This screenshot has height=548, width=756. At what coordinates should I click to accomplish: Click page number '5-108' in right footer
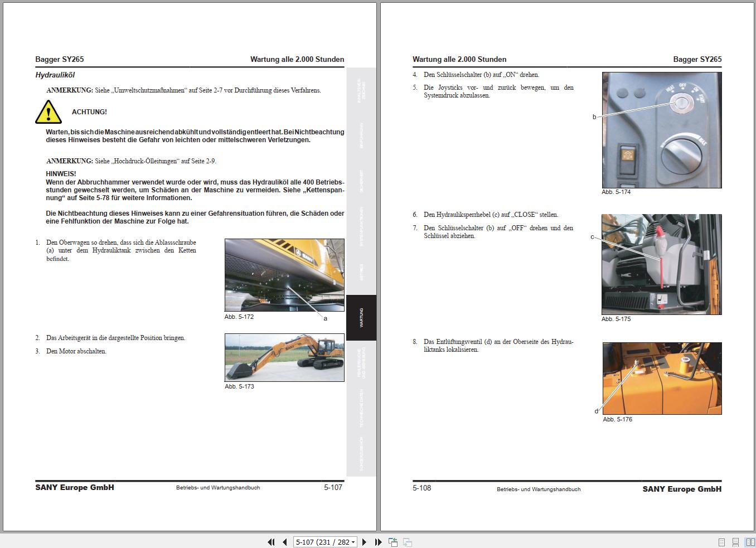click(422, 488)
